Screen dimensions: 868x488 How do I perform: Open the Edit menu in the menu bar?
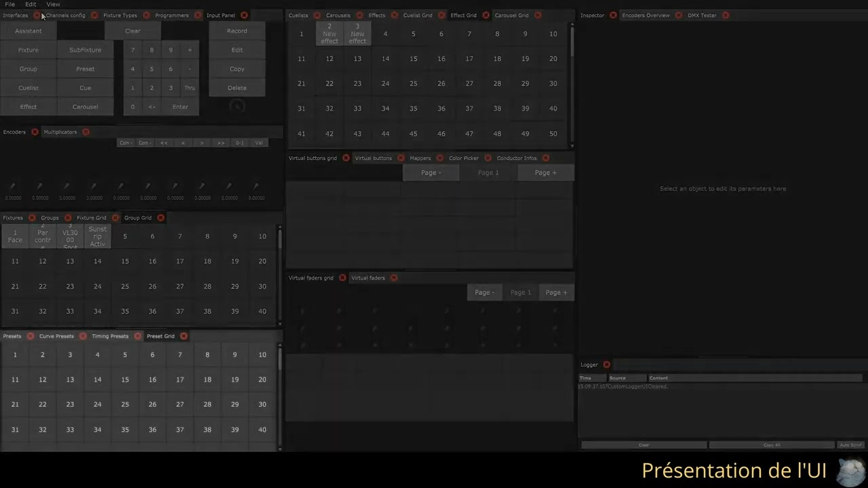coord(31,4)
